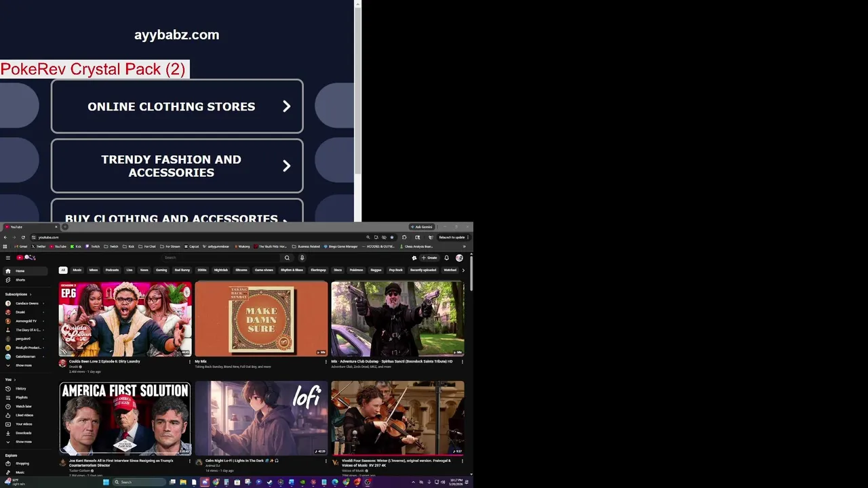Reload the YouTube page
The height and width of the screenshot is (488, 868).
[23, 237]
